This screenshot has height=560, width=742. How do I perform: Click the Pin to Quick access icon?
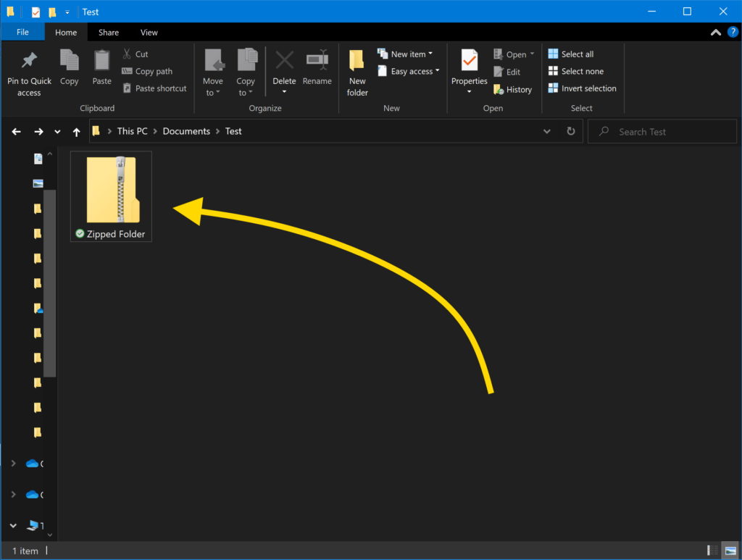[29, 60]
